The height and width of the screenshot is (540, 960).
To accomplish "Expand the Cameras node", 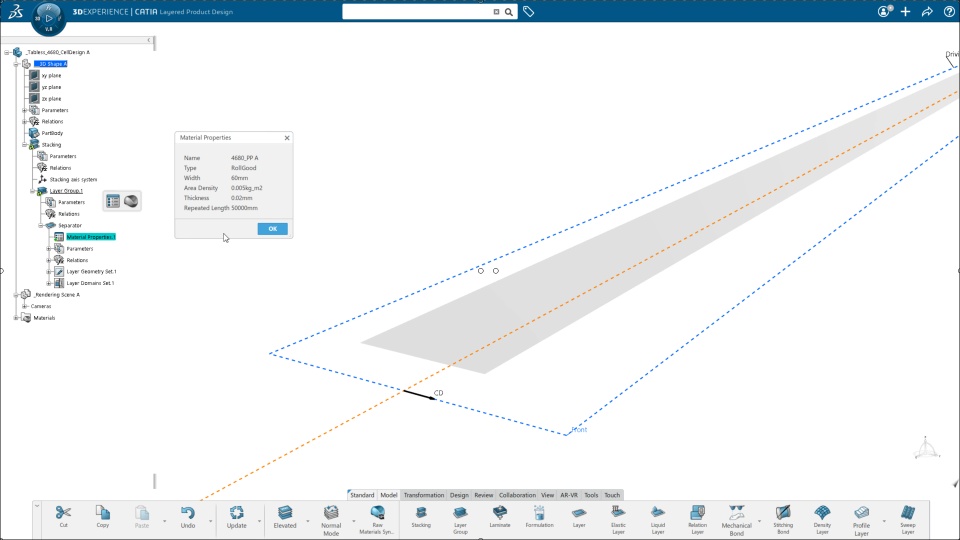I will pos(24,306).
